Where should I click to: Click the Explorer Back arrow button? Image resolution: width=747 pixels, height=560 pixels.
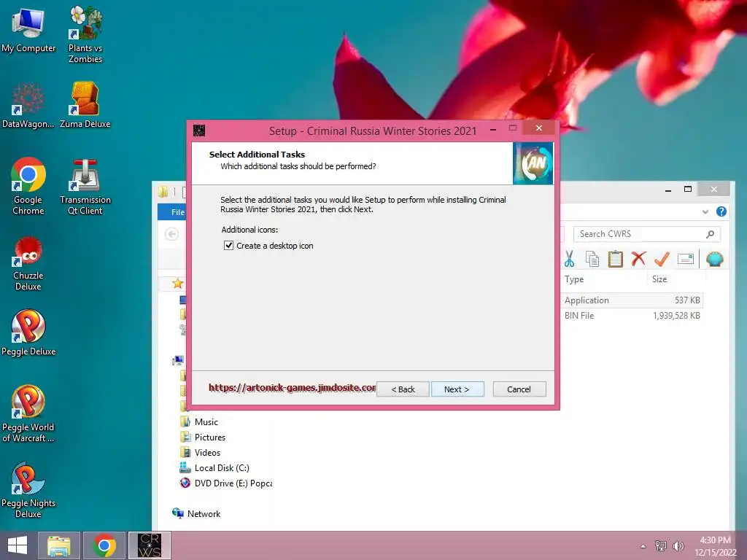pos(172,234)
